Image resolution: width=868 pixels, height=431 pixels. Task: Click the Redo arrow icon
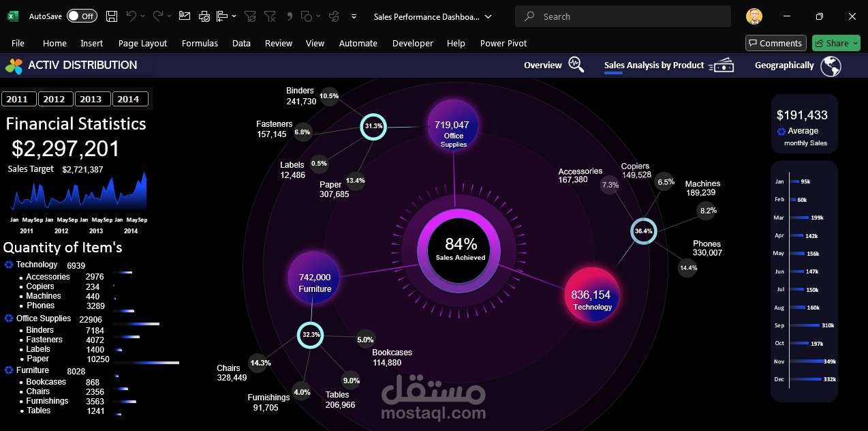coord(158,16)
